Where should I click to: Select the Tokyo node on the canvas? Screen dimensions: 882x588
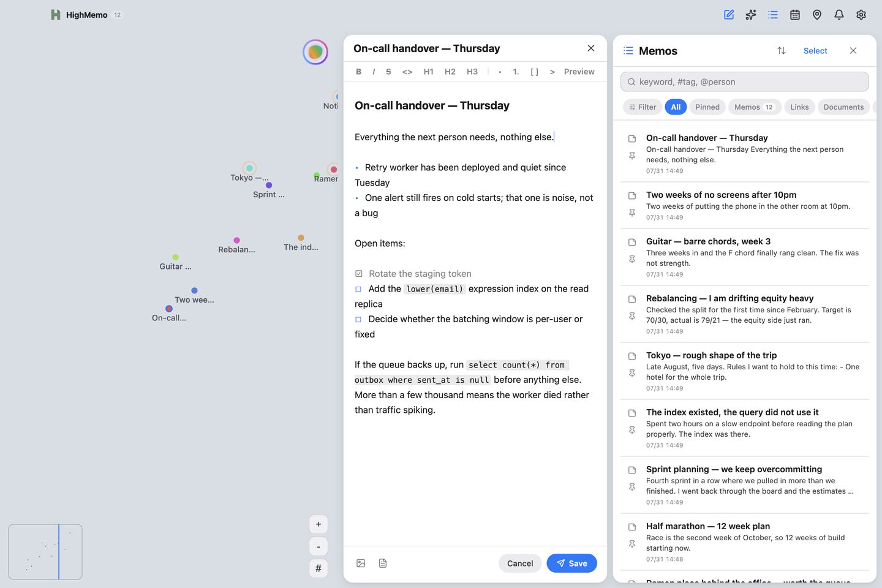pos(249,168)
